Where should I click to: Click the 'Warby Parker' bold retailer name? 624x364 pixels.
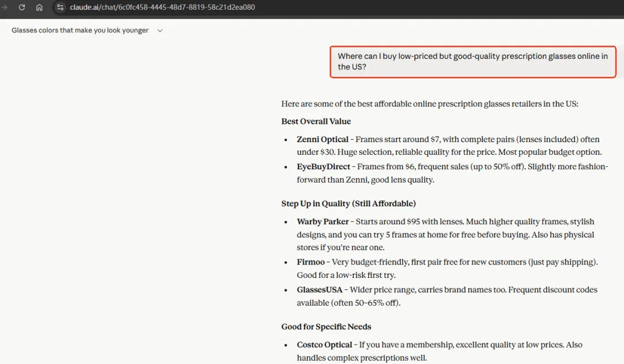[x=323, y=221]
